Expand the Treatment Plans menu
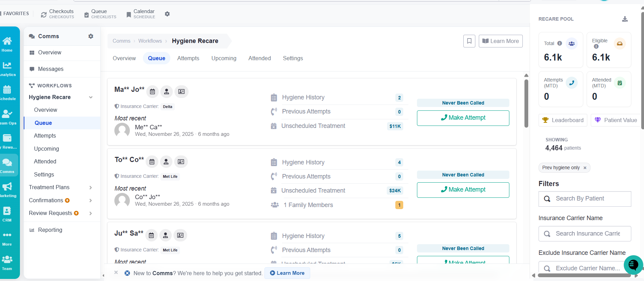 91,187
